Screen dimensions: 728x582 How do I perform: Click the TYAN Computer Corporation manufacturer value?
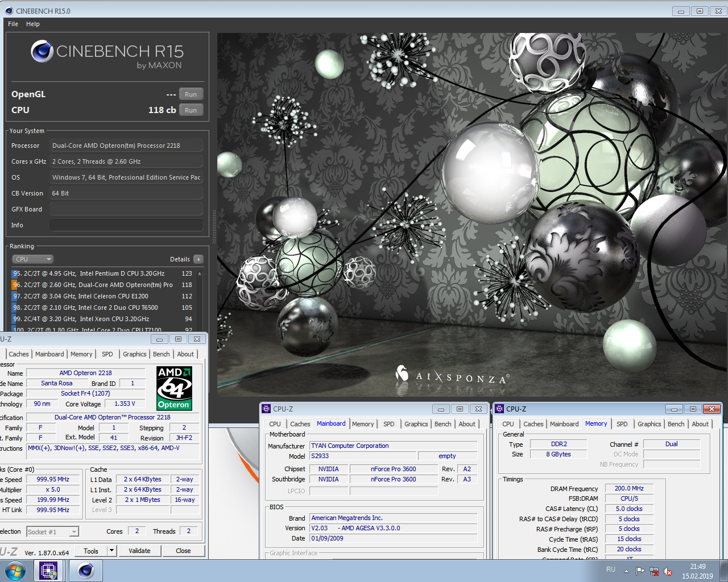pyautogui.click(x=394, y=446)
